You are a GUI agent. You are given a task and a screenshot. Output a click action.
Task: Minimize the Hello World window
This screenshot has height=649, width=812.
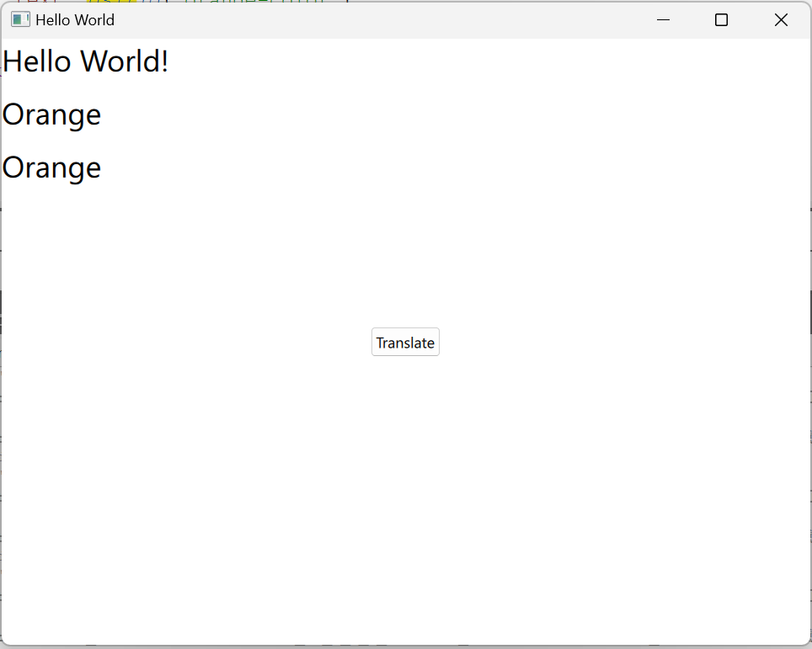663,20
